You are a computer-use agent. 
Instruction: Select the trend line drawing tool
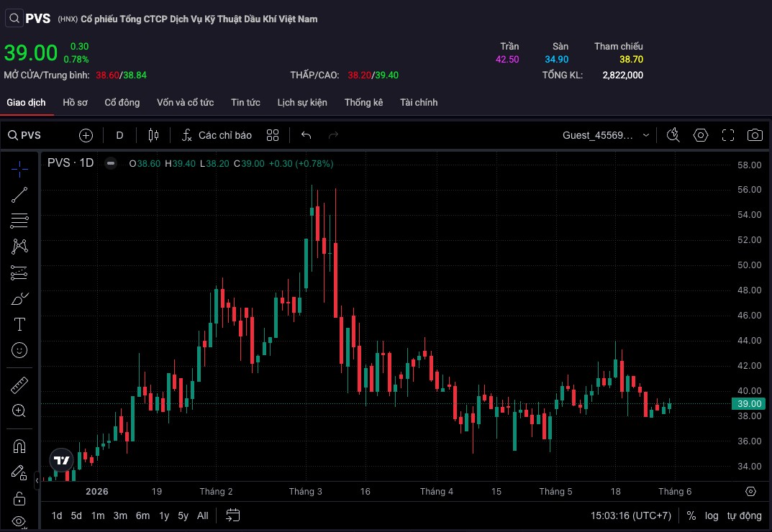(19, 195)
